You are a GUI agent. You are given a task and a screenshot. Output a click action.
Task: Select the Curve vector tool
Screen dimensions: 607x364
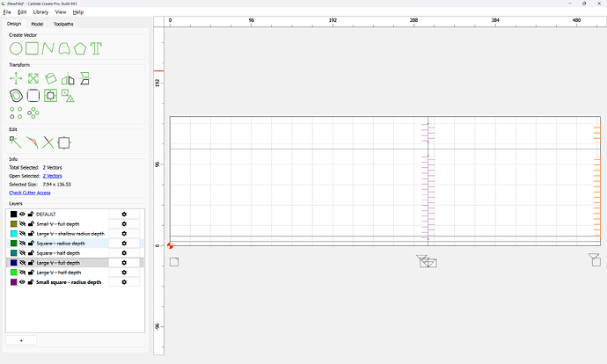pos(64,48)
